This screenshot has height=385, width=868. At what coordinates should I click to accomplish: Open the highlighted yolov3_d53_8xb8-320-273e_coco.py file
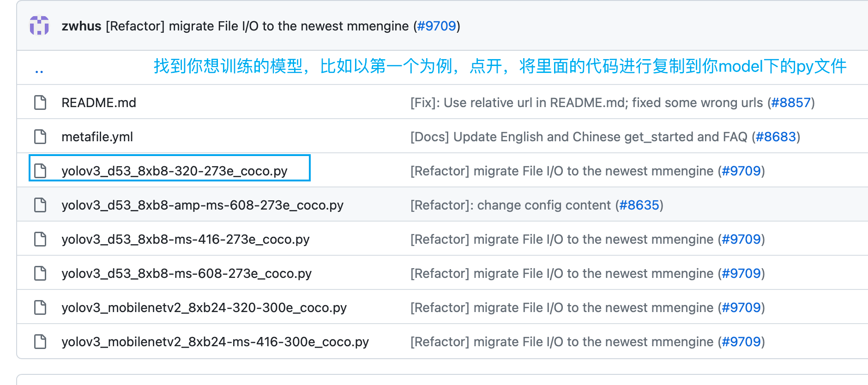click(174, 170)
